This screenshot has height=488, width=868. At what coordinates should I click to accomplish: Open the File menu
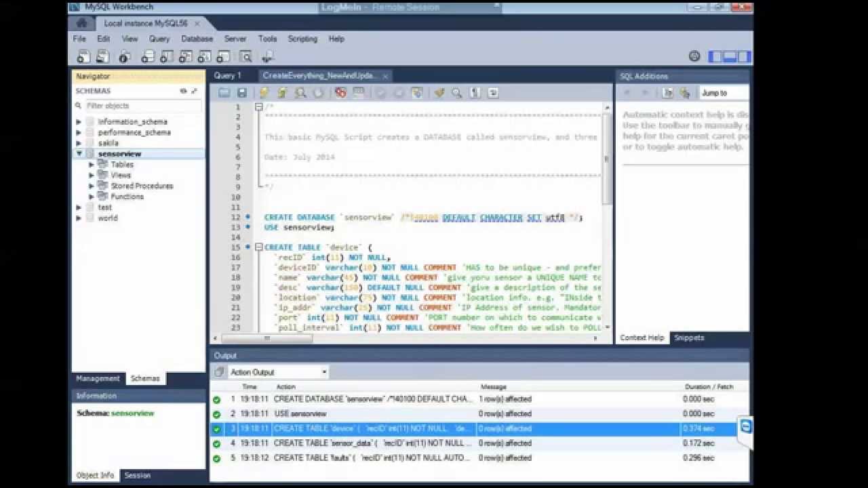click(x=79, y=39)
